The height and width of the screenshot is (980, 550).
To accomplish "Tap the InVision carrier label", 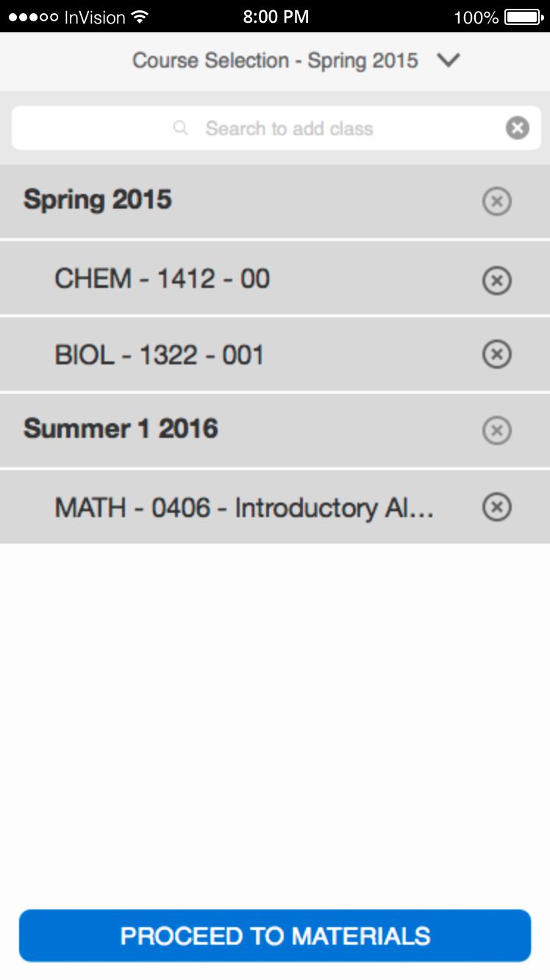I will click(96, 16).
